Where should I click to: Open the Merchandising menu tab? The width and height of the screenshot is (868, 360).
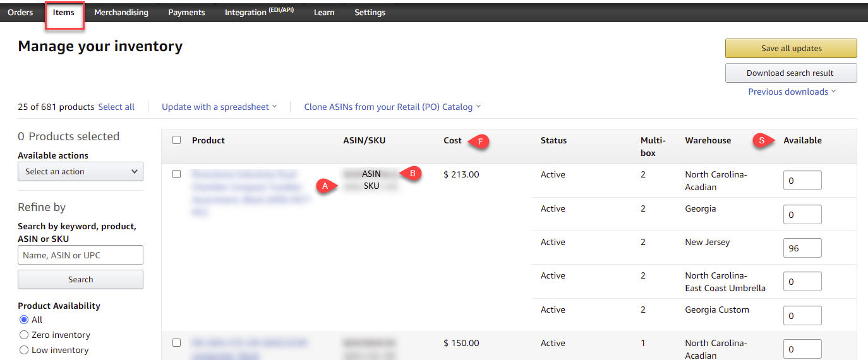point(121,13)
